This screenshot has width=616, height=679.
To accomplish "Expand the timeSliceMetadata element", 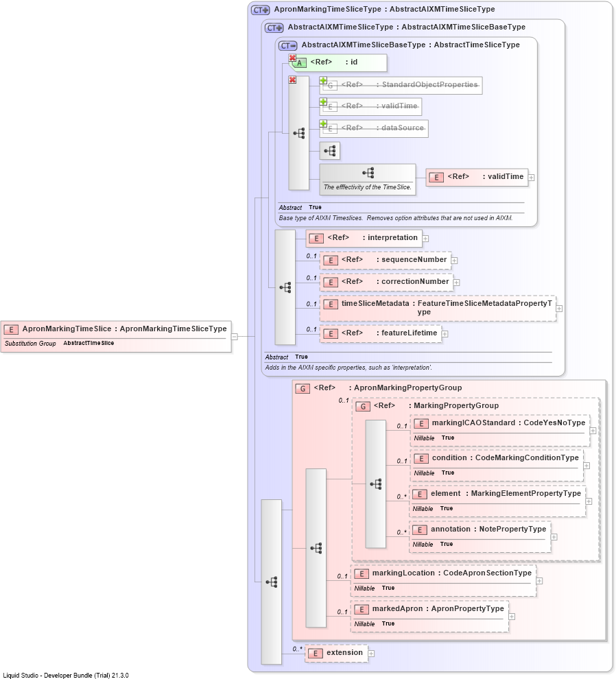I will pyautogui.click(x=559, y=309).
